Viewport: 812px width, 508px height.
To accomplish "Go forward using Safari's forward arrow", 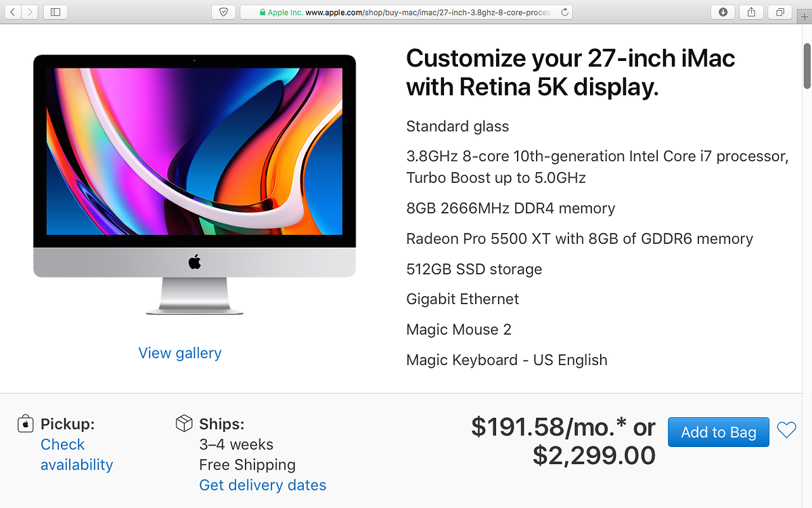I will click(30, 12).
